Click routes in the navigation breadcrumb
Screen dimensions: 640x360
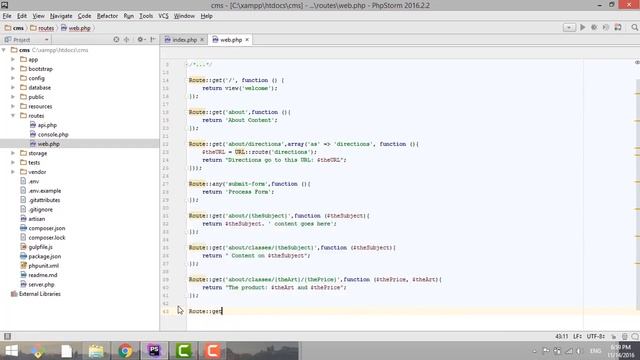coord(42,28)
